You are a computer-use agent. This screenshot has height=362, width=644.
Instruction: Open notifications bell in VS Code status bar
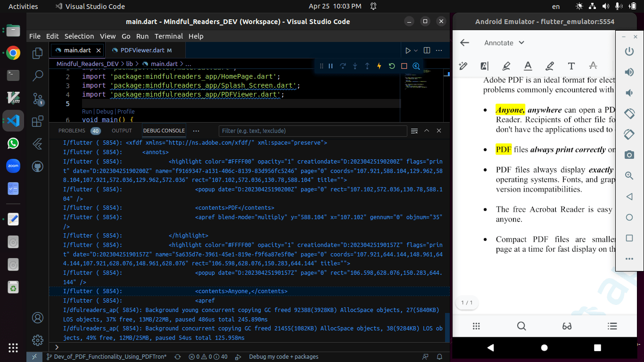click(440, 357)
